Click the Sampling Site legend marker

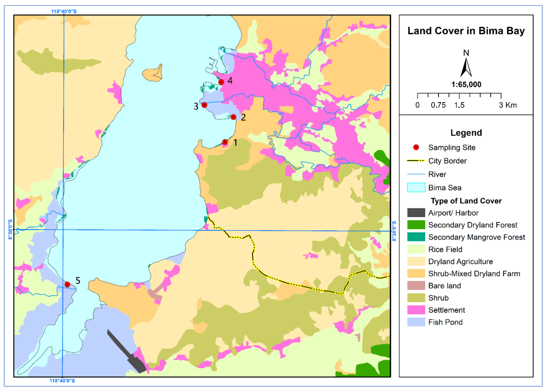coord(416,147)
